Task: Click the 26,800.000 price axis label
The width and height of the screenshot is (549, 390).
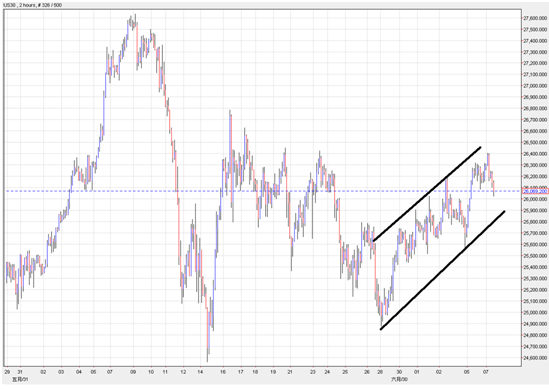Action: [535, 109]
